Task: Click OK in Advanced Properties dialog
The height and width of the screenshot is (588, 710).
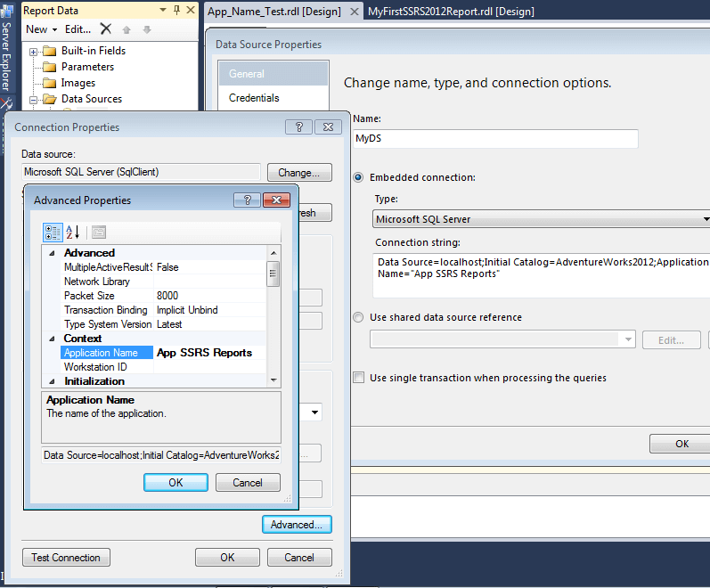Action: (x=175, y=483)
